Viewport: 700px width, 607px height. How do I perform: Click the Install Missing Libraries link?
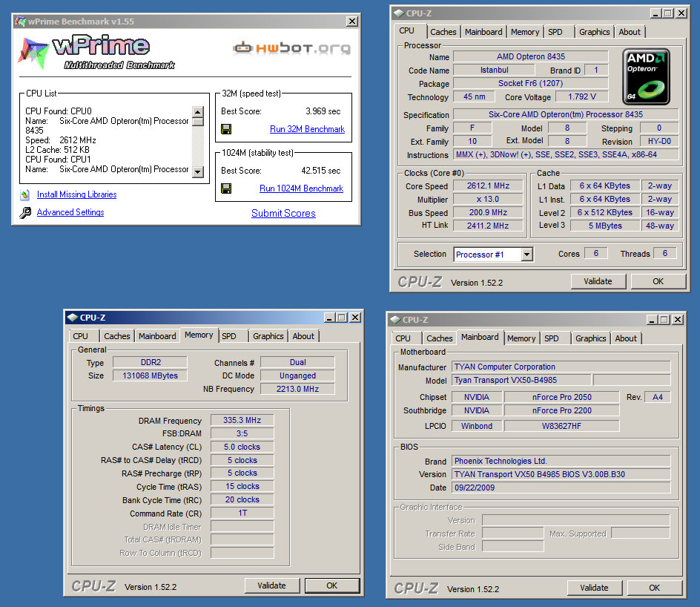tap(77, 194)
